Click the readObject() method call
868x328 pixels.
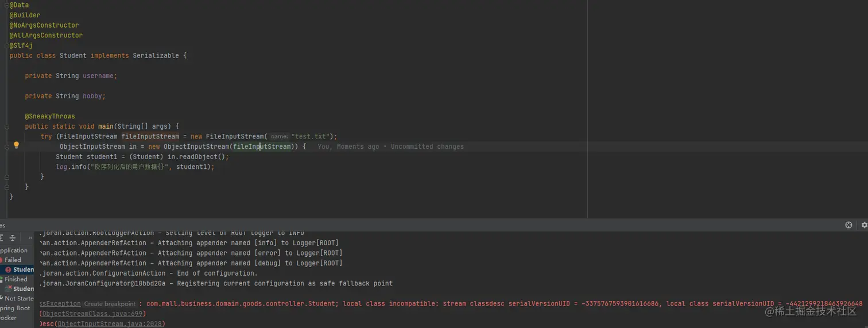(198, 157)
